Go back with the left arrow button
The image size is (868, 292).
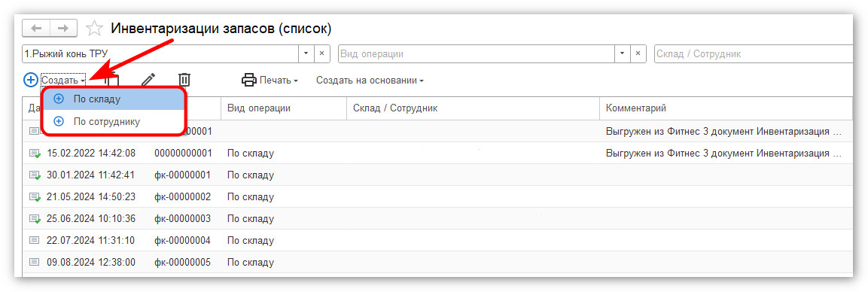point(36,28)
